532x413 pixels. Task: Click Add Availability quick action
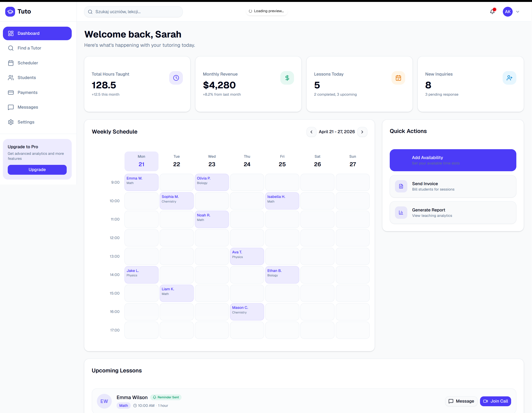[x=453, y=160]
